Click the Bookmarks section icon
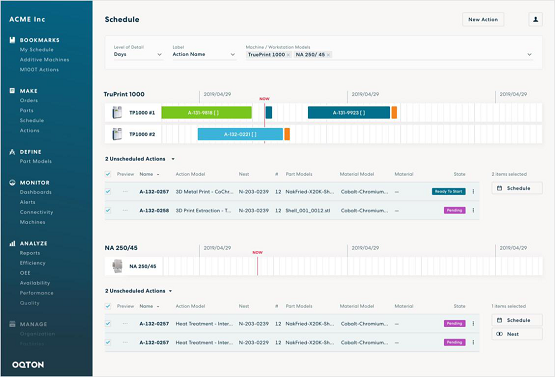 click(12, 40)
